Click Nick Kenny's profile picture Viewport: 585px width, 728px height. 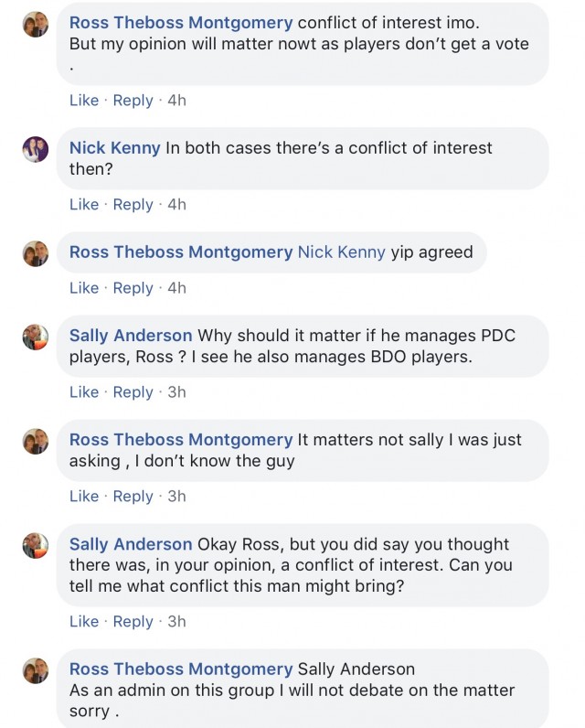[x=36, y=149]
